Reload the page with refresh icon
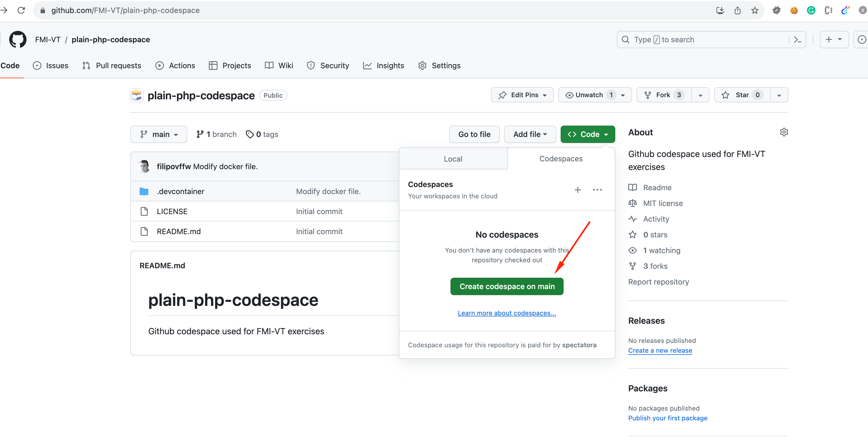This screenshot has height=445, width=868. [21, 11]
